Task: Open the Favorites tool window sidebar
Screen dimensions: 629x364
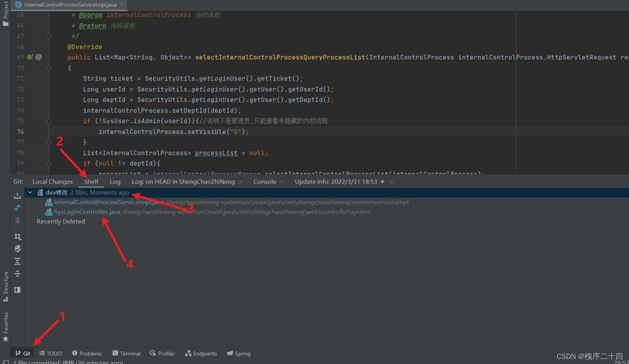Action: [6, 327]
